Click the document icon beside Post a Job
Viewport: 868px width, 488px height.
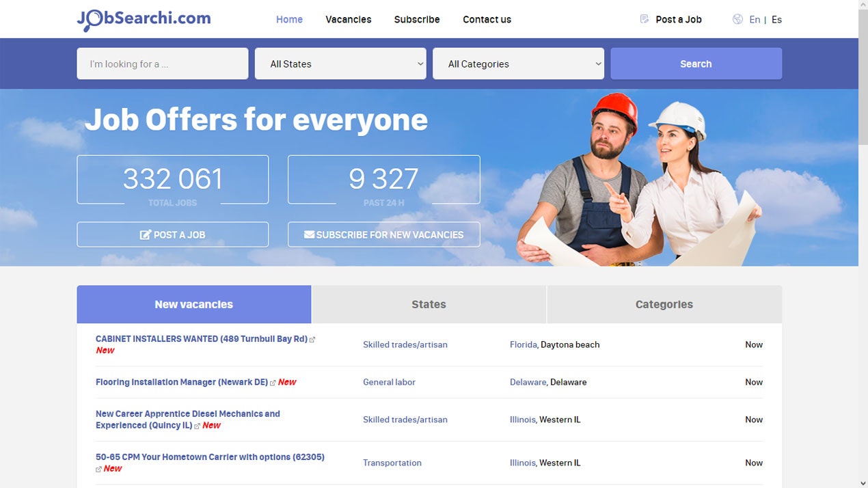pos(644,19)
